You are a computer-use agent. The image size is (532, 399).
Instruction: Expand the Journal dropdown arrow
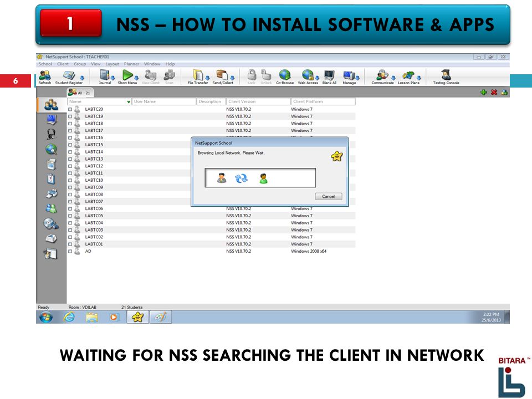(x=112, y=78)
